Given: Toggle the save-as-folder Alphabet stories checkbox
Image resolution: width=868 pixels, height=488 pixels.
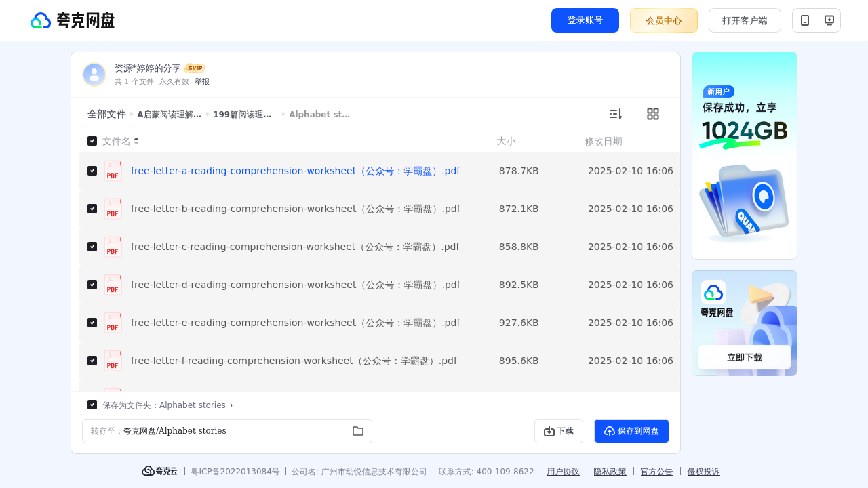Looking at the screenshot, I should click(92, 405).
